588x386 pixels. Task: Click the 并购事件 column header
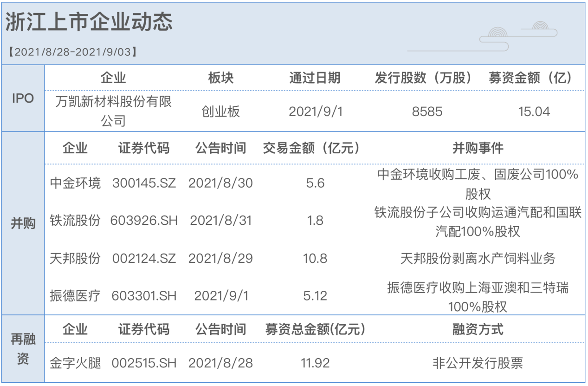pos(478,148)
